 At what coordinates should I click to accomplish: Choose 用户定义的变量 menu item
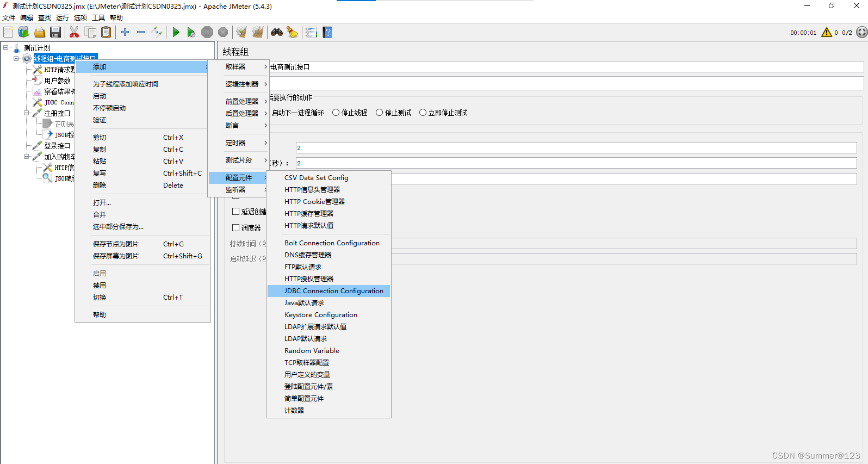(328, 375)
